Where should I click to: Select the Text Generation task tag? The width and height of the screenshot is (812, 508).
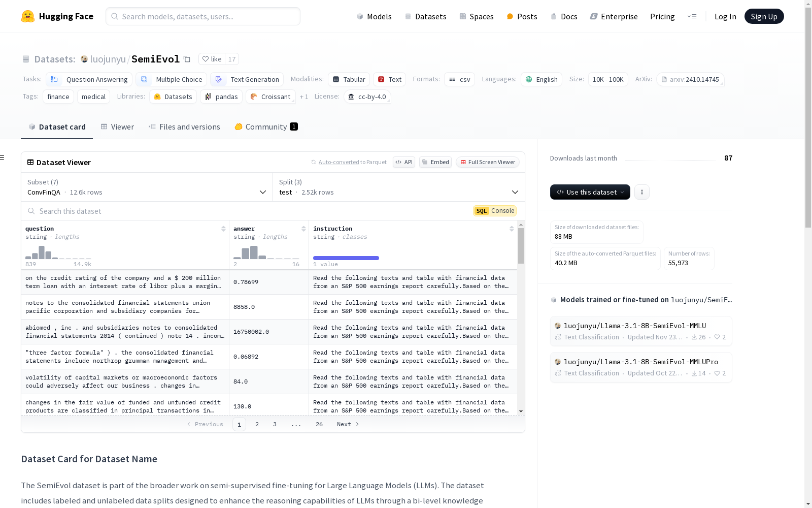[247, 79]
